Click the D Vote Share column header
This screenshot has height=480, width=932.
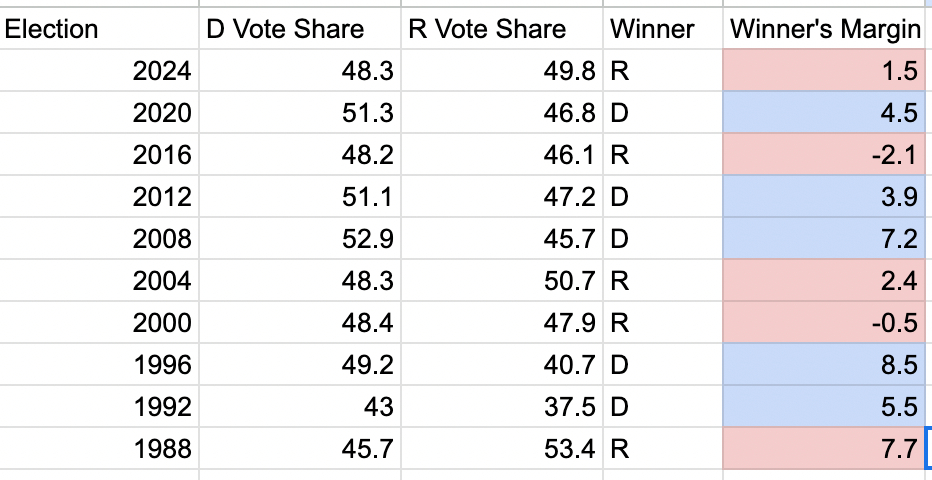300,29
